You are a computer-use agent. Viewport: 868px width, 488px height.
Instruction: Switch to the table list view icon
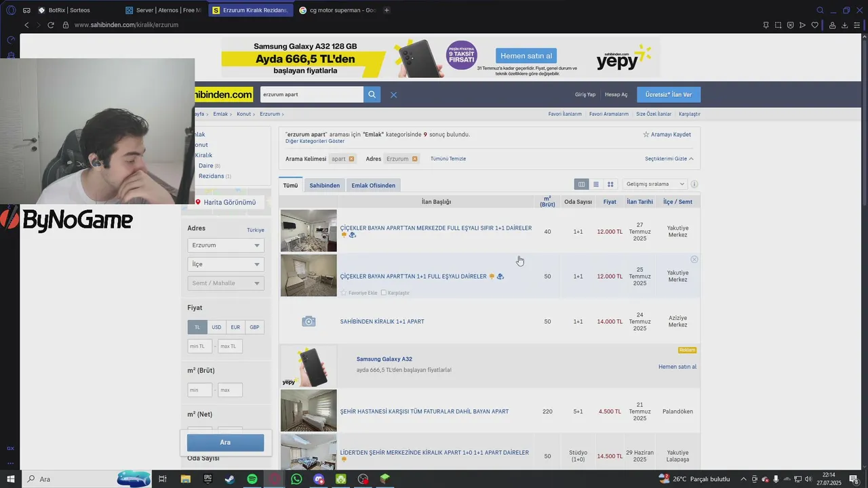click(x=581, y=184)
